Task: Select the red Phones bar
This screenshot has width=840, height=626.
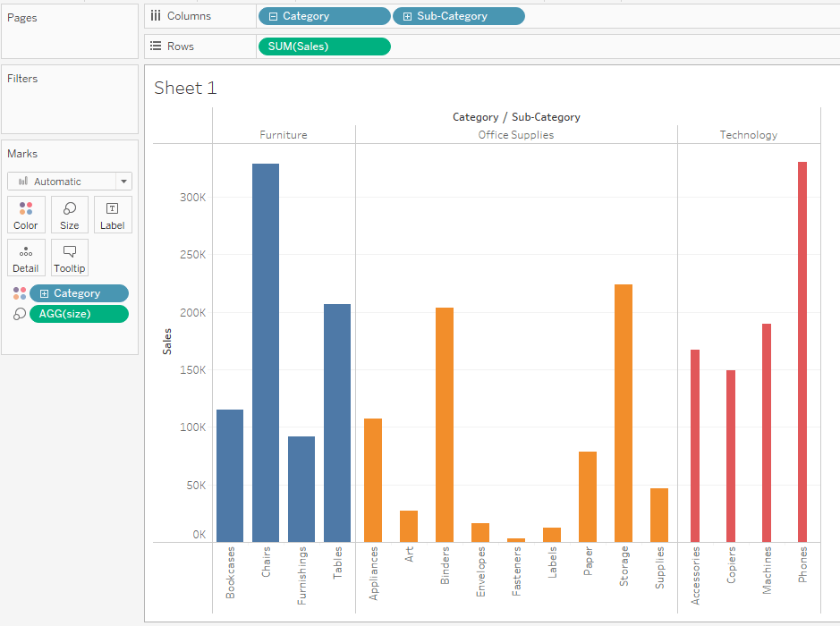Action: tap(802, 351)
